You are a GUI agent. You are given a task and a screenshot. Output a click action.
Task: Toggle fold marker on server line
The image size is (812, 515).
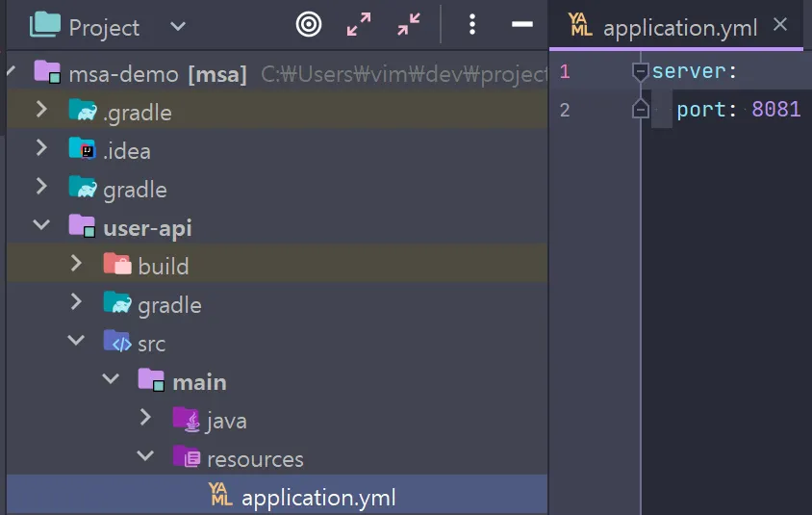click(x=640, y=71)
